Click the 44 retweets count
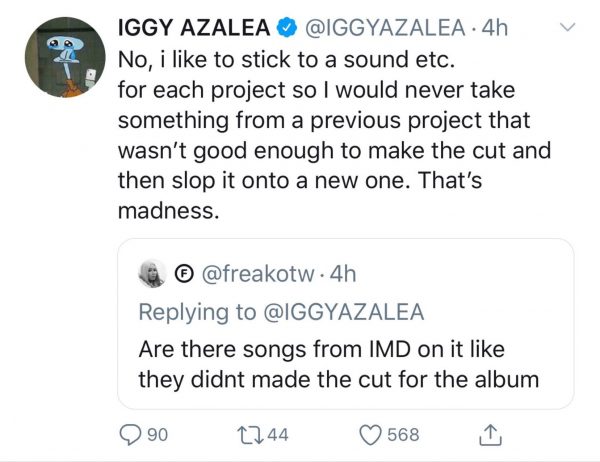 coord(278,435)
